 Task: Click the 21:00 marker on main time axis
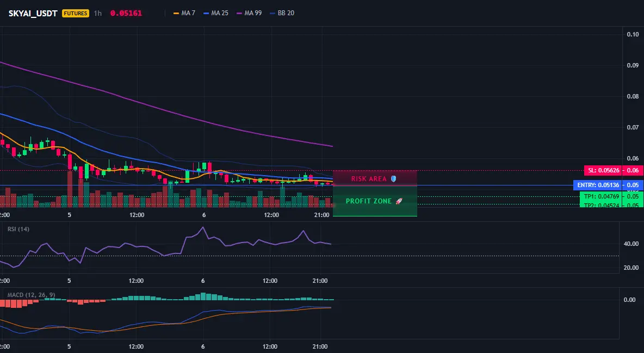point(321,215)
